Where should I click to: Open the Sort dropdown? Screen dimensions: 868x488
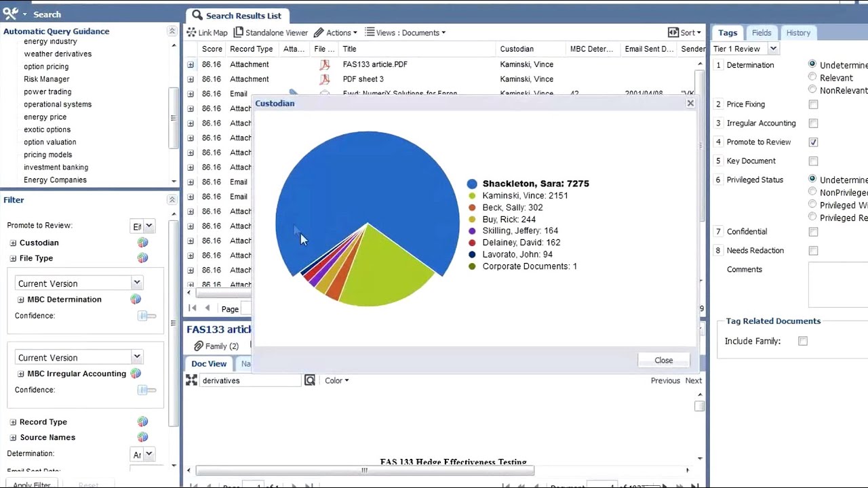click(x=684, y=33)
